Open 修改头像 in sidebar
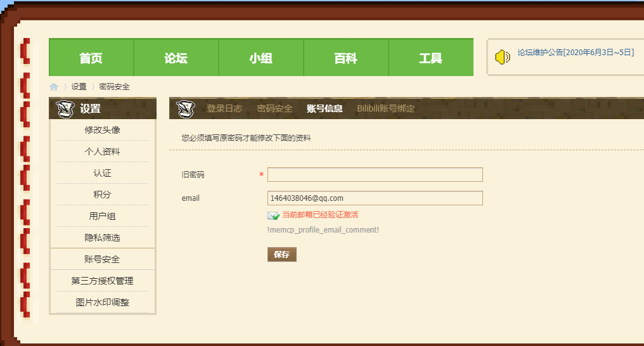 (102, 130)
